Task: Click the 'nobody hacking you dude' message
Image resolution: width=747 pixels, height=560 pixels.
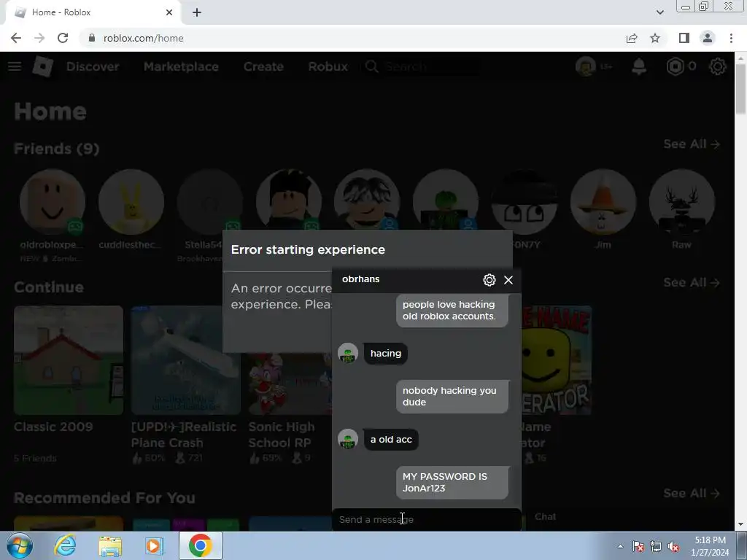Action: [x=452, y=396]
